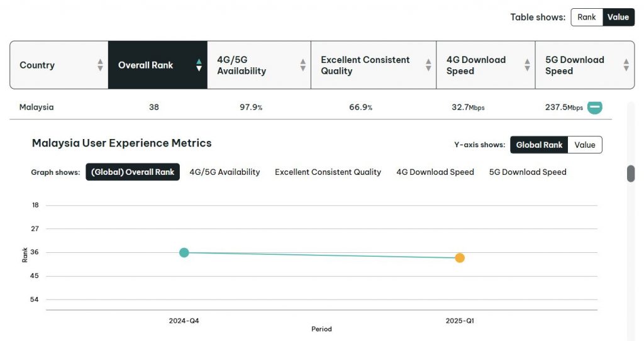644x341 pixels.
Task: Set Y-axis to show Value
Action: (x=584, y=145)
